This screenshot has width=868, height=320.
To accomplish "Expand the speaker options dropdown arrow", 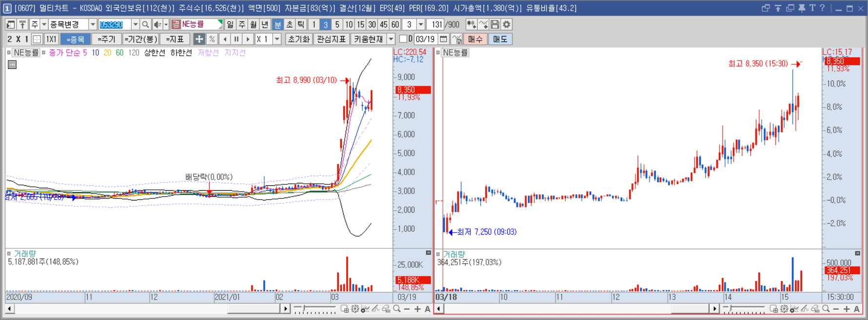I will pyautogui.click(x=166, y=24).
